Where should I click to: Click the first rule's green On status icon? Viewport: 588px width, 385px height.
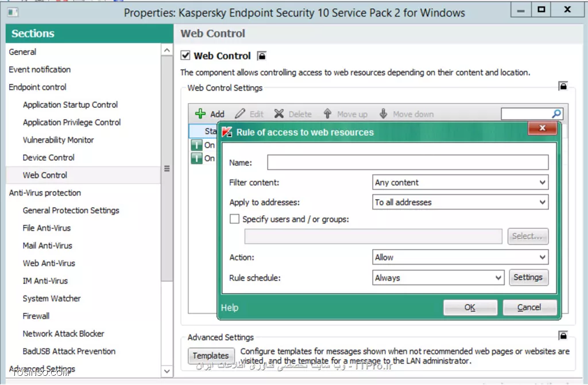[x=196, y=145]
